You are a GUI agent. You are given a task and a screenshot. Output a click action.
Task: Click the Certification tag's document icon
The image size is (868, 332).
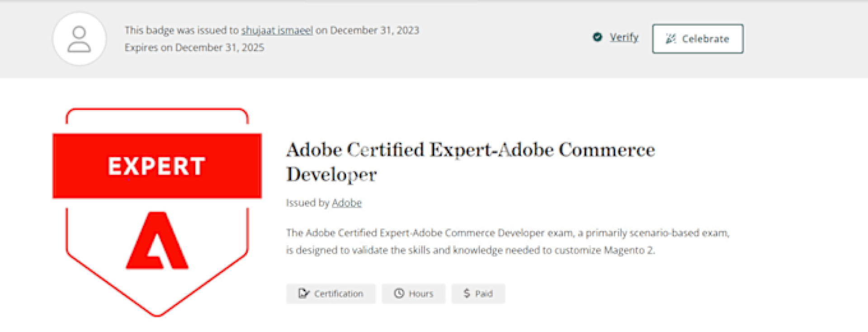[303, 294]
